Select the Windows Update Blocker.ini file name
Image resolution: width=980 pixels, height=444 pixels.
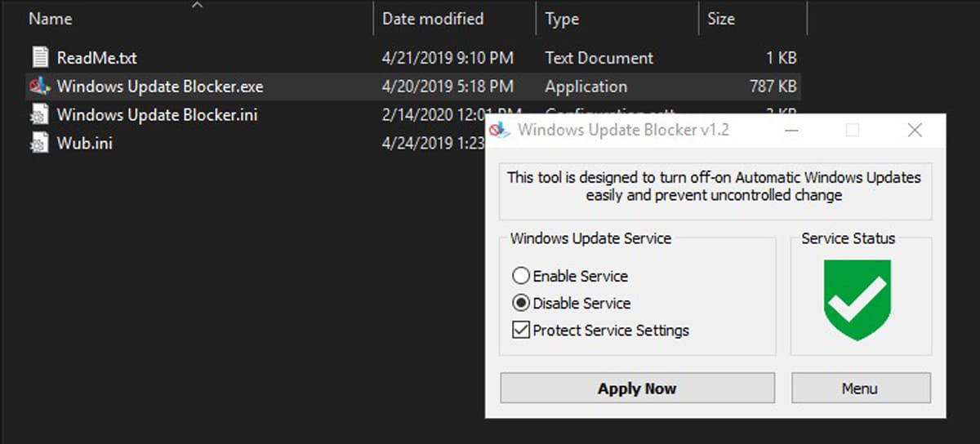click(x=157, y=115)
